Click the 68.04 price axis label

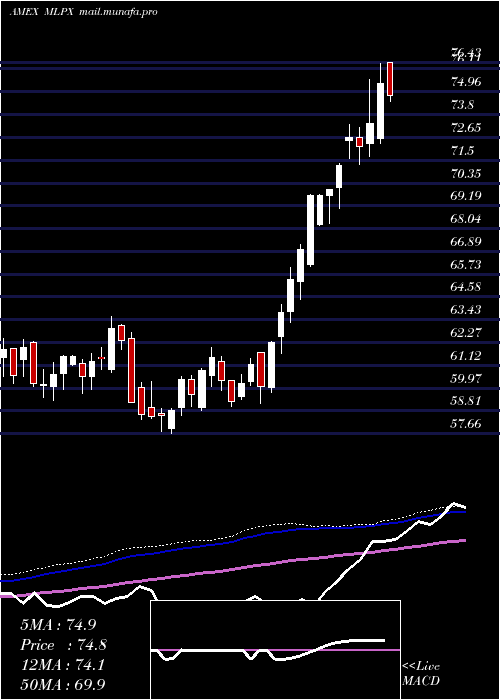coord(467,219)
